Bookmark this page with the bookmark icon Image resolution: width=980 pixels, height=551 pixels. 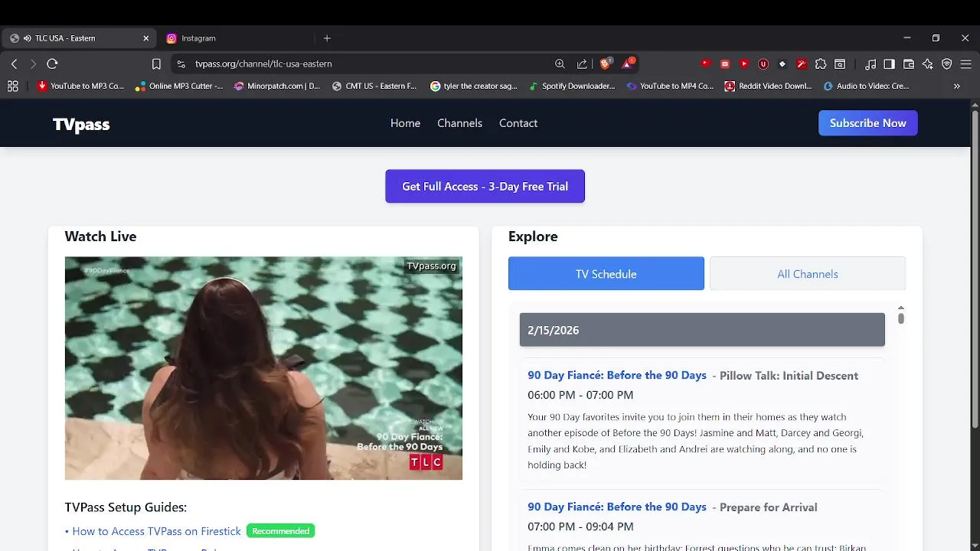click(156, 64)
